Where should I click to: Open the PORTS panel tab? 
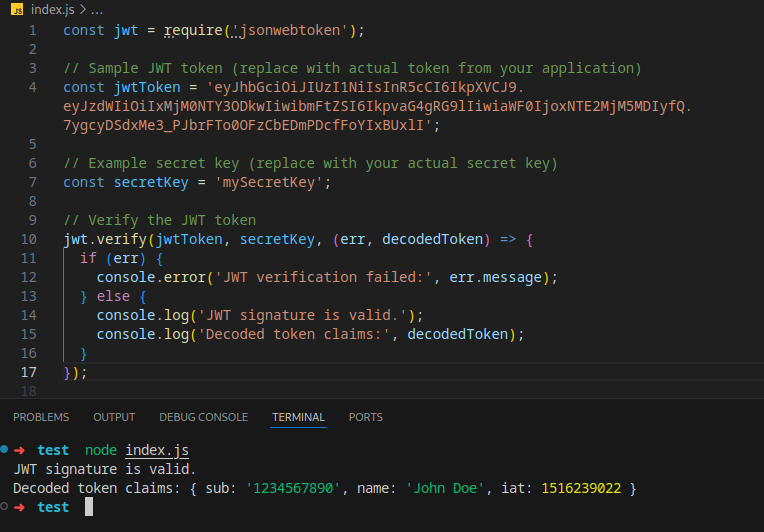tap(365, 417)
